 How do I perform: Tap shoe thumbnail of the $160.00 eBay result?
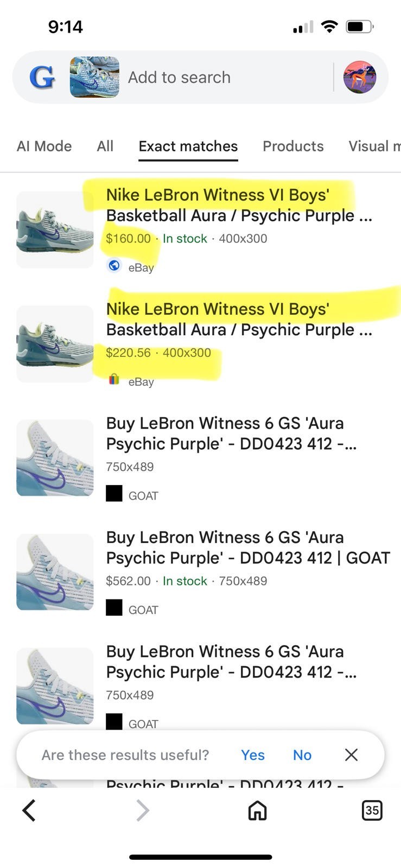(x=55, y=229)
